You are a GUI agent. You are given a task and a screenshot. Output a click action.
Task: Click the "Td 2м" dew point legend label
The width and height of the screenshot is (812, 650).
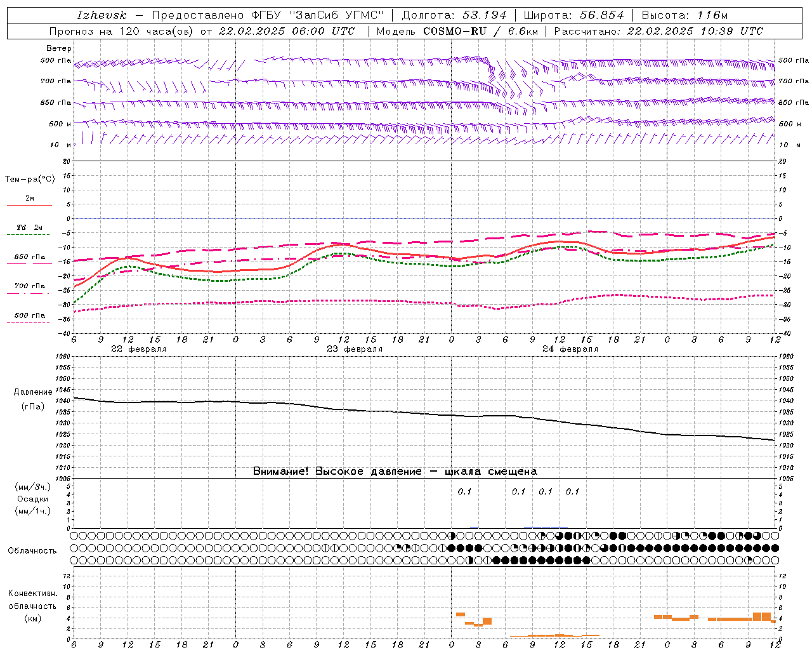click(29, 227)
